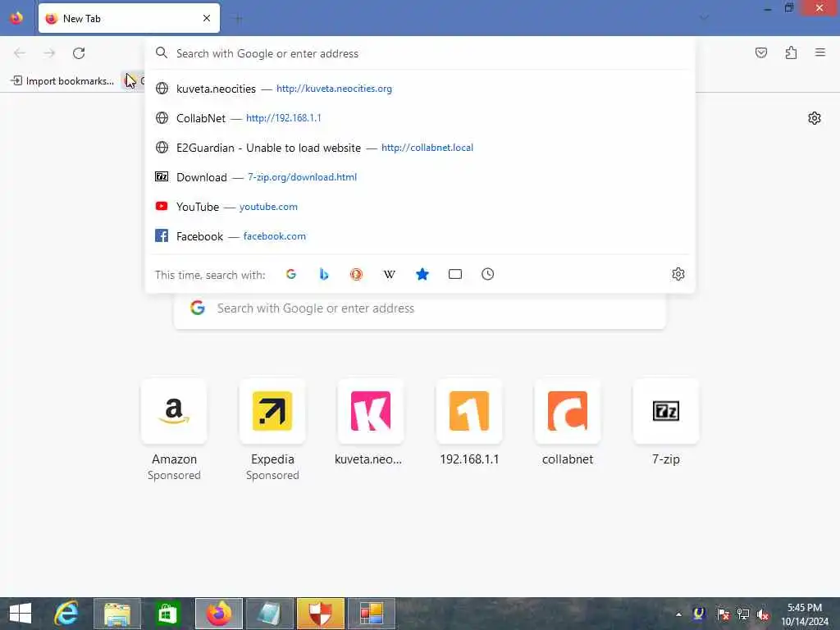Screen dimensions: 840x630
Task: Search this time with Bing icon
Action: click(323, 274)
